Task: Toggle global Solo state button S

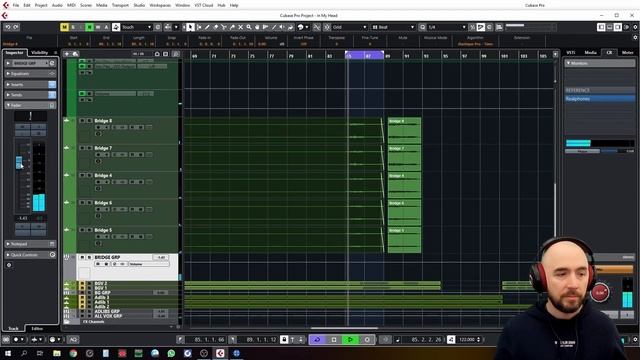Action: click(x=73, y=27)
